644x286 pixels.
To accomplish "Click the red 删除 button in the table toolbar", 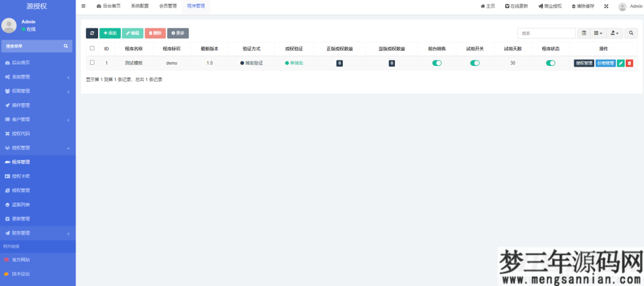I will [155, 33].
